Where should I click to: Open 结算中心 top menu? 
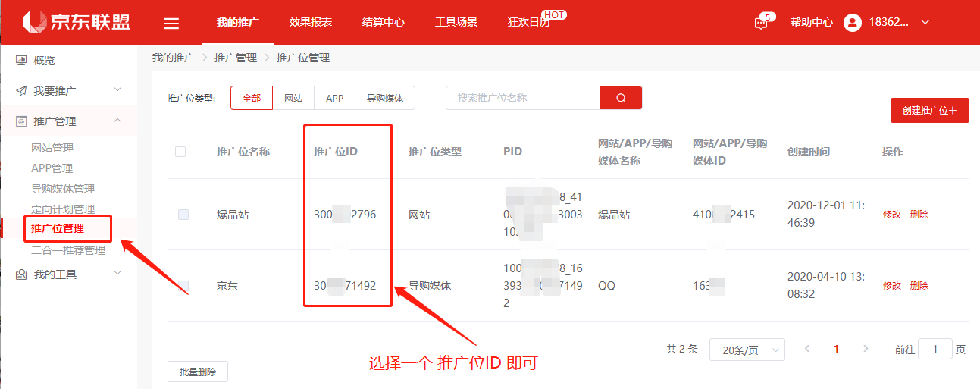tap(384, 23)
